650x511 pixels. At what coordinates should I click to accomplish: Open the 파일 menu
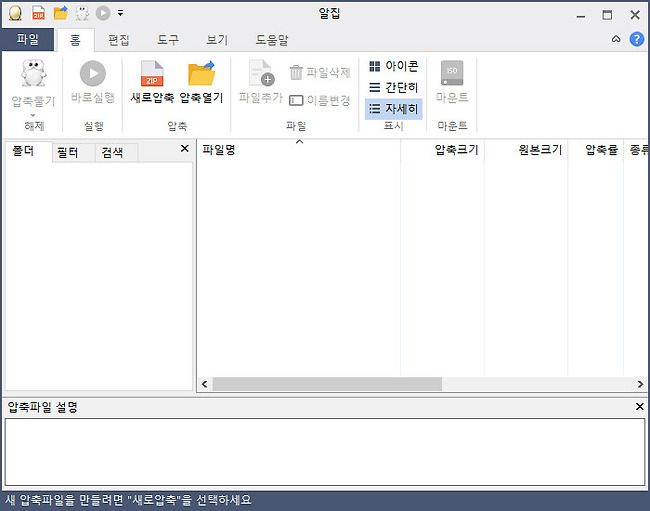click(28, 39)
